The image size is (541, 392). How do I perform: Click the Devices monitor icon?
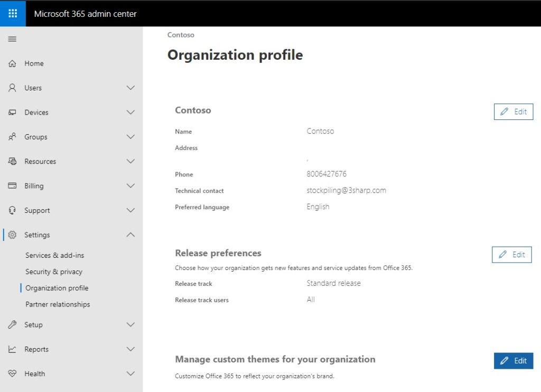pos(12,113)
